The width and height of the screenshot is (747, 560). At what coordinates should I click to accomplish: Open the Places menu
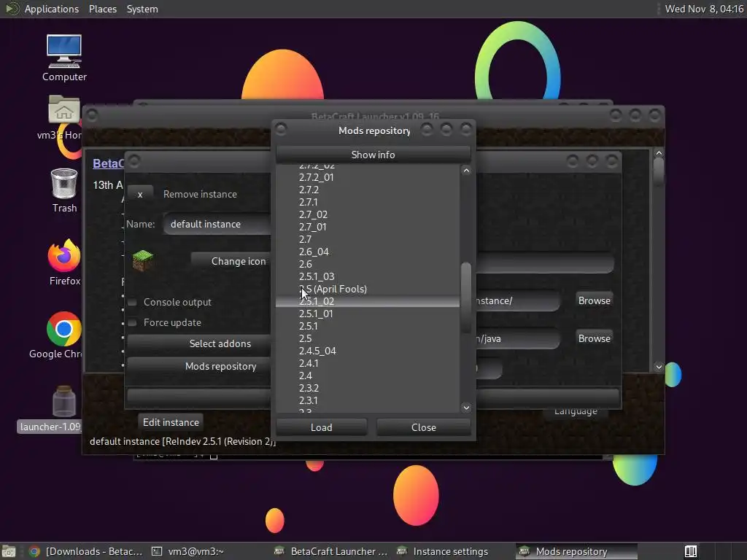[x=102, y=9]
